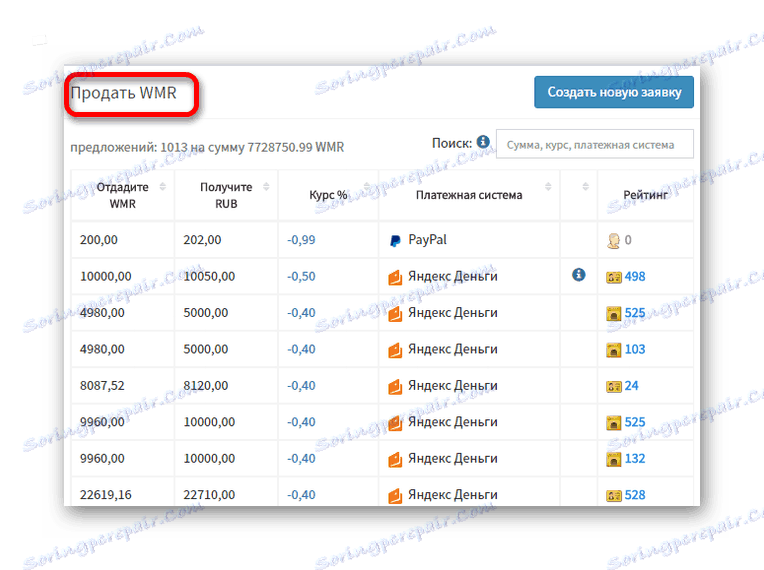
Task: Click the info icon in the 10050,00 row
Action: click(x=578, y=275)
